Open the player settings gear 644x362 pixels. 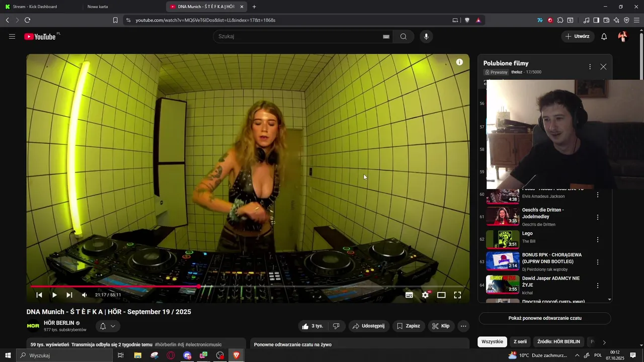click(425, 295)
